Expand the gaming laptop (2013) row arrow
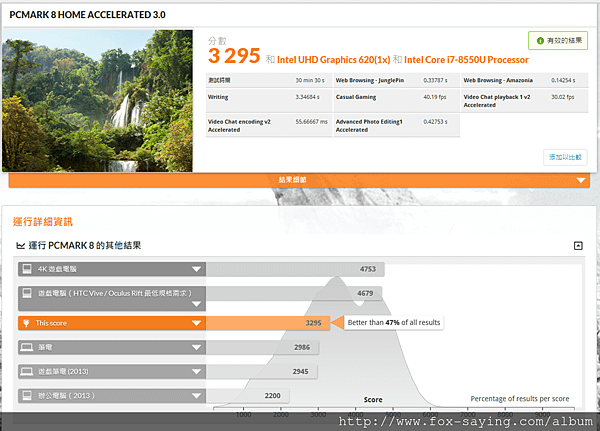Viewport: 600px width, 431px height. coord(196,372)
